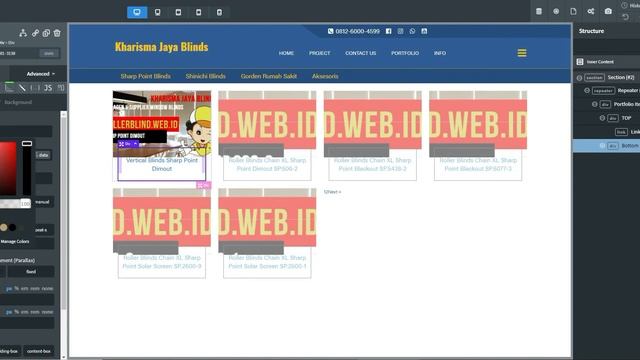The image size is (640, 360).
Task: Click Instagram icon in site header
Action: coord(400,31)
